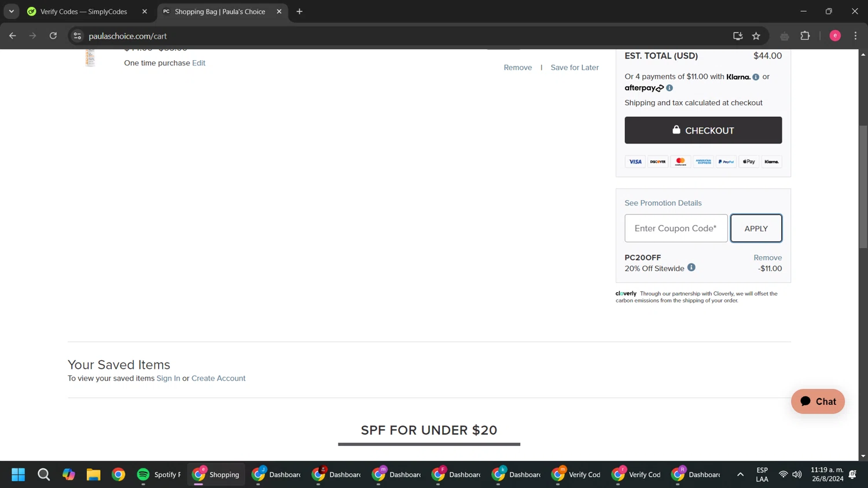Remove the item from the bag
The height and width of the screenshot is (488, 868).
(x=518, y=68)
